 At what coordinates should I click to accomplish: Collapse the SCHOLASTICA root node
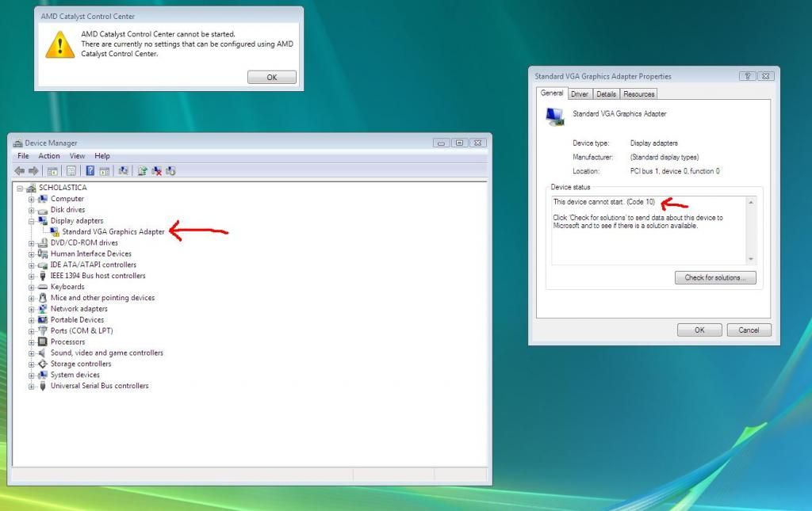tap(20, 189)
